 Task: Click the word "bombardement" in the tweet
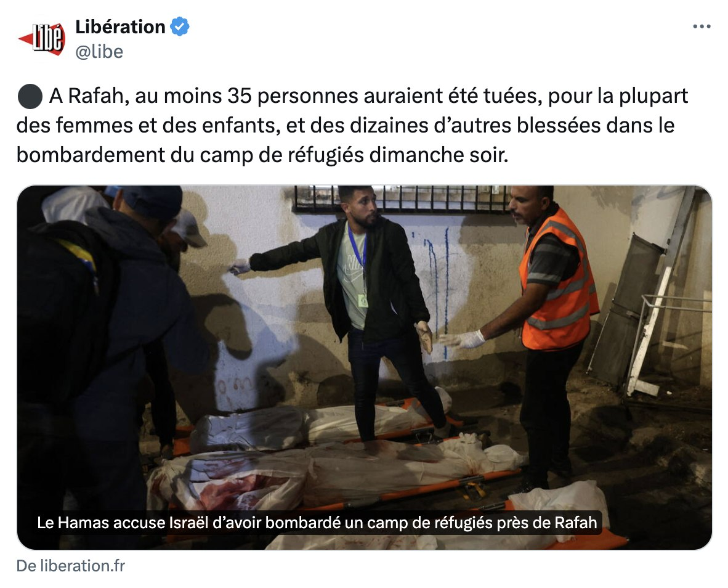click(x=91, y=155)
